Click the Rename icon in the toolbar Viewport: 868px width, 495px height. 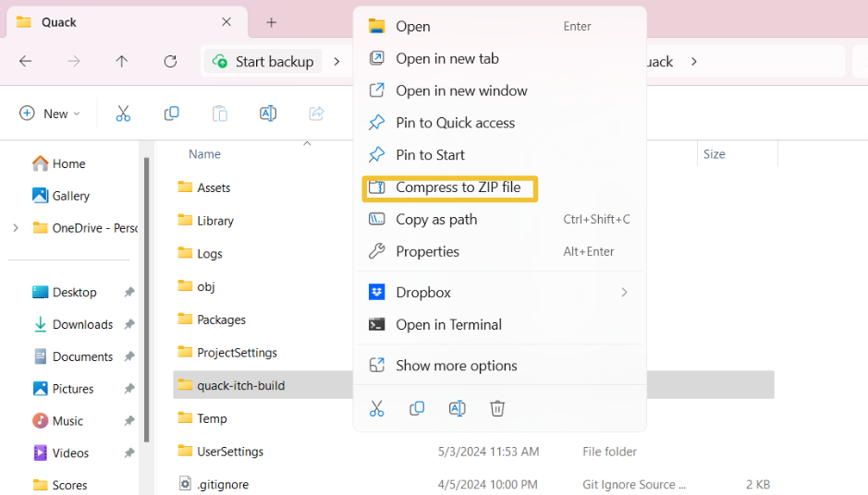pyautogui.click(x=268, y=114)
